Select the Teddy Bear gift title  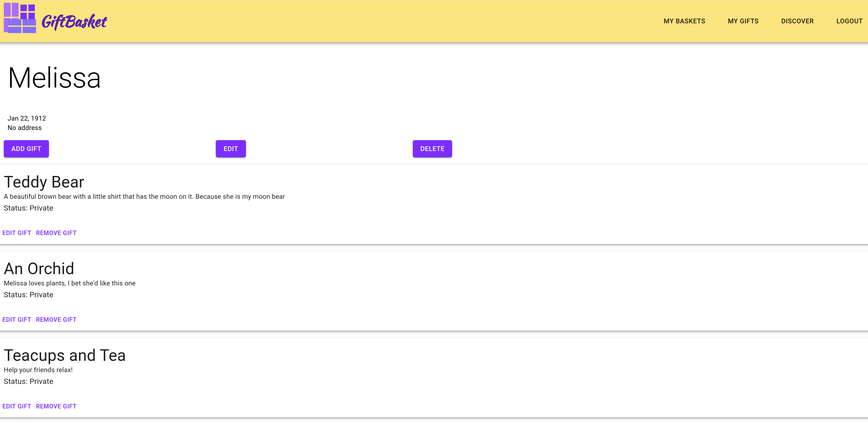tap(44, 182)
